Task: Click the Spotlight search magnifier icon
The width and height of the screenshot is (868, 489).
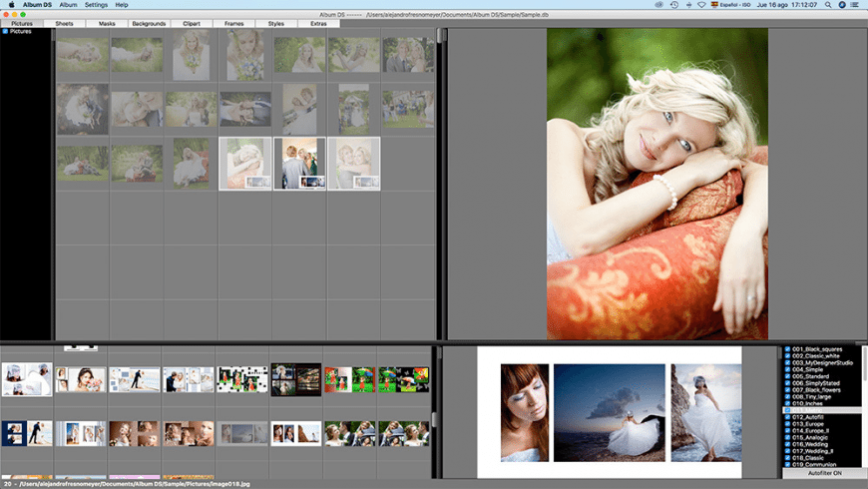Action: coord(828,4)
